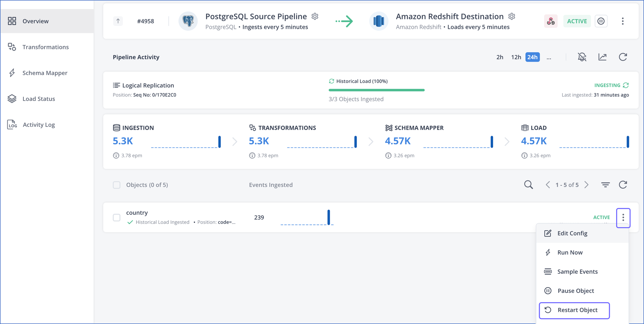644x324 pixels.
Task: Choose Run Now from the menu
Action: (582, 252)
